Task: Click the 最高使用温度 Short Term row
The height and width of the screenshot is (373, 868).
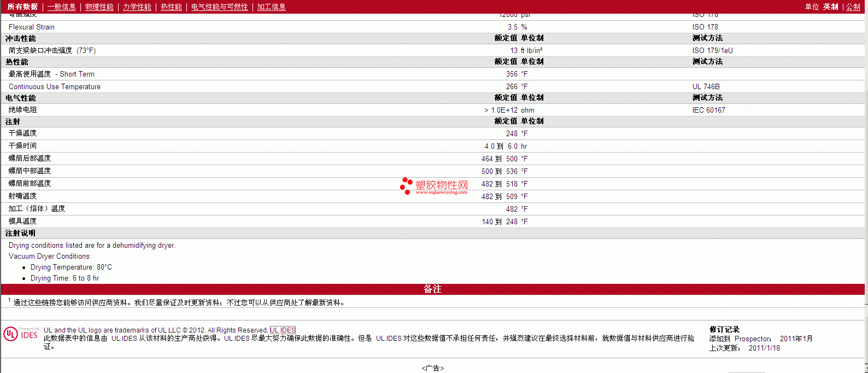Action: [x=432, y=74]
